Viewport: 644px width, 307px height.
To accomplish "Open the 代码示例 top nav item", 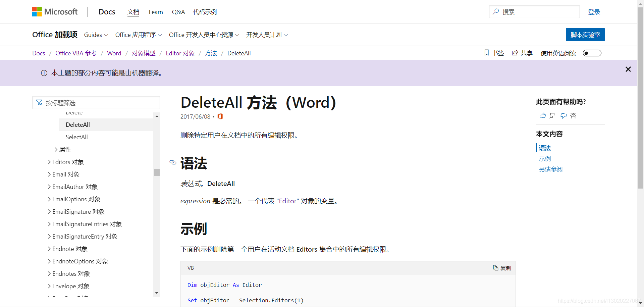I will [x=205, y=12].
